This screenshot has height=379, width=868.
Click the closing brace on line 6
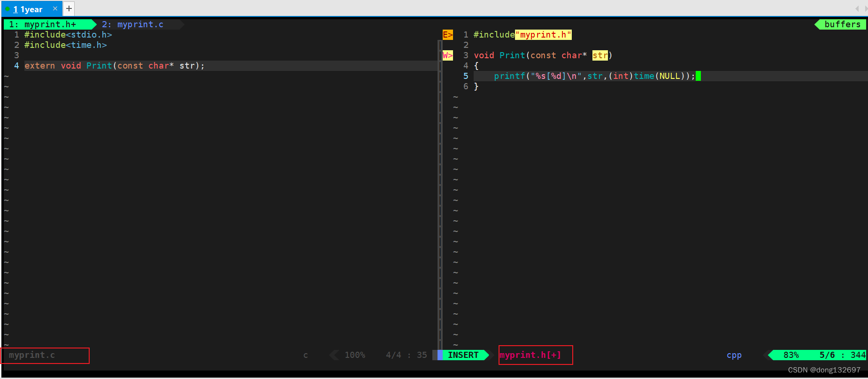(x=476, y=86)
